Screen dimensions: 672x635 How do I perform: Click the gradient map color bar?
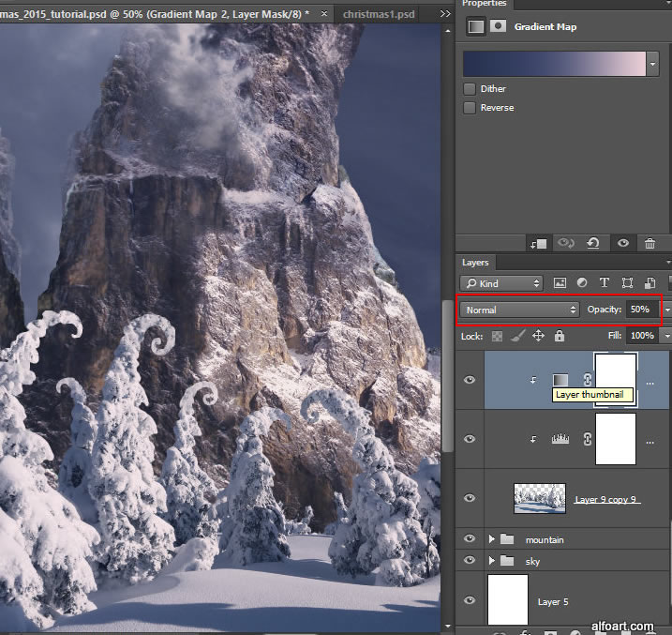pos(554,64)
